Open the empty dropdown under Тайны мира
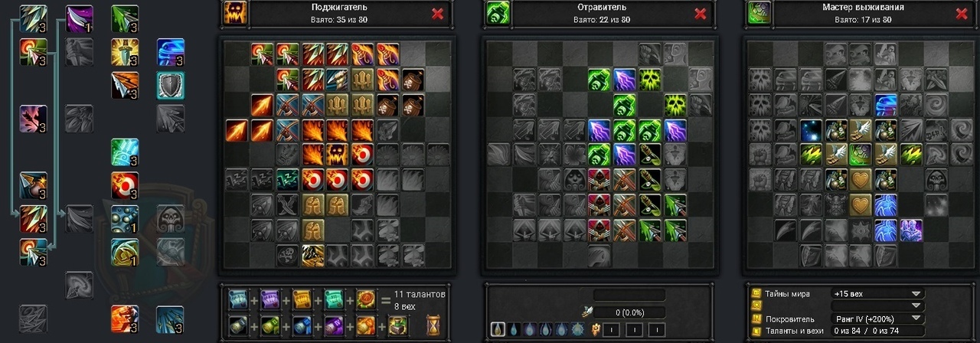980x343 pixels. tap(877, 305)
